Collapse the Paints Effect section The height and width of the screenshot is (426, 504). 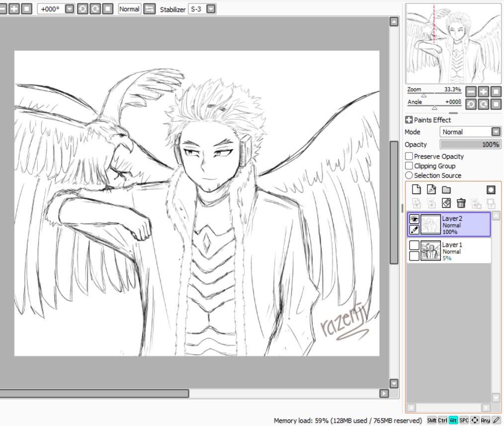[x=409, y=120]
